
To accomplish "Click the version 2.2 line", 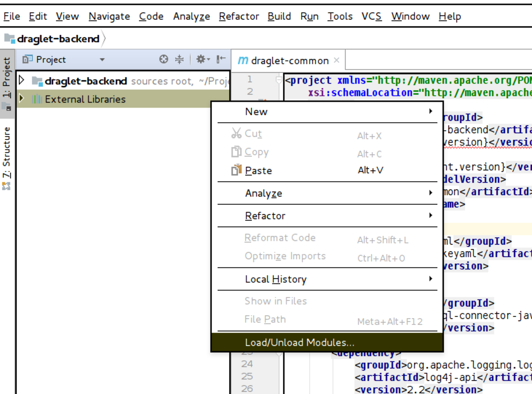I will pyautogui.click(x=418, y=389).
